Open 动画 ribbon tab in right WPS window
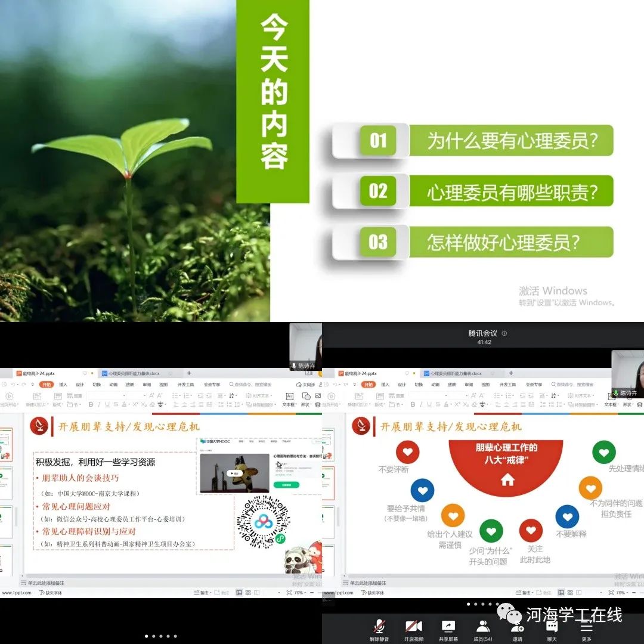Screen dimensions: 644x644 (x=435, y=385)
